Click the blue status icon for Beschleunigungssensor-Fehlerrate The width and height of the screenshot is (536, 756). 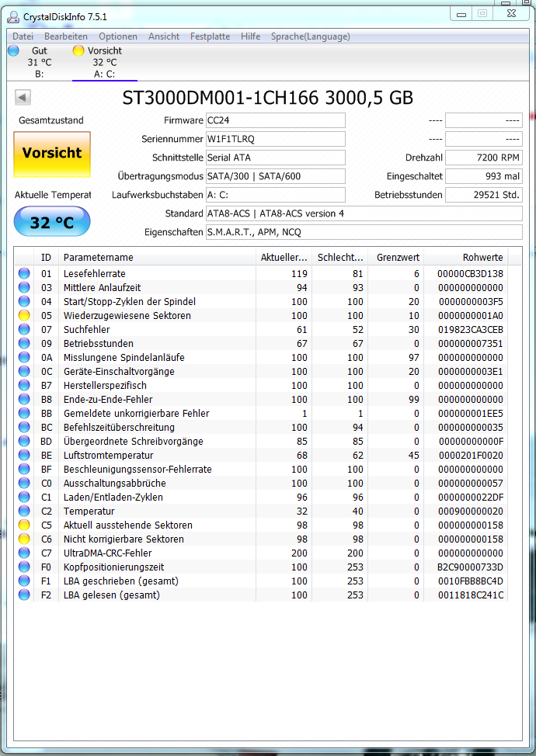click(x=24, y=469)
